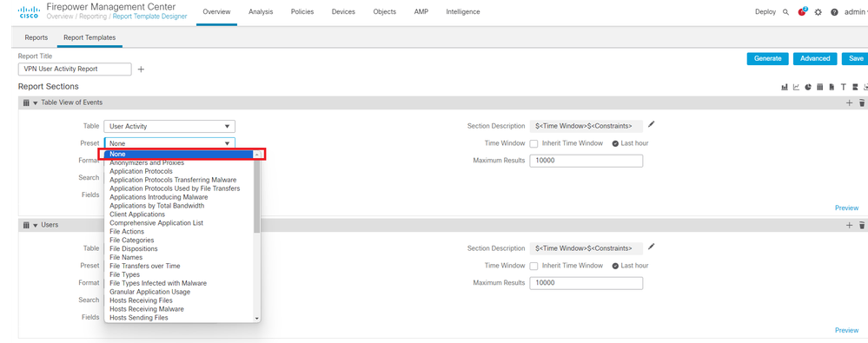This screenshot has height=343, width=868.
Task: Collapse the Users section
Action: [x=36, y=225]
